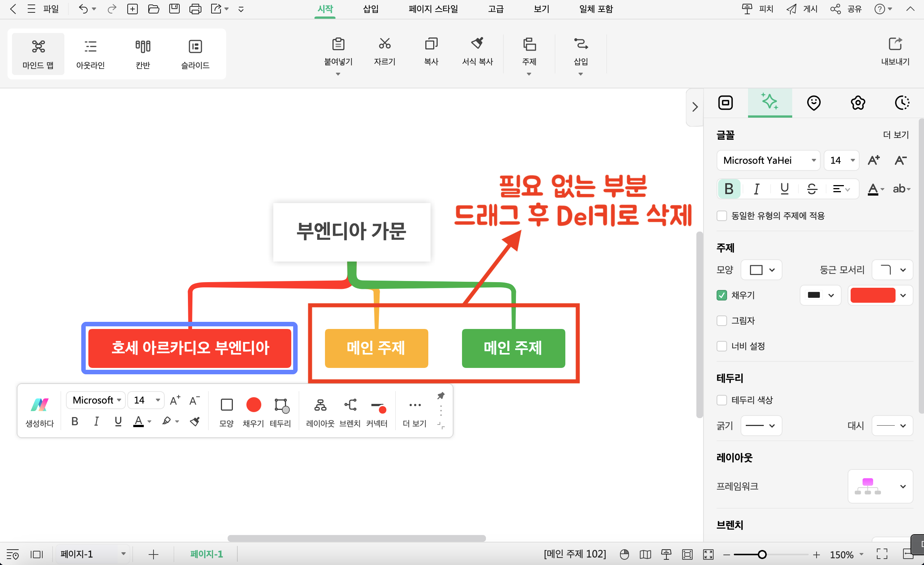Viewport: 924px width, 565px height.
Task: Click the Redo arrow icon
Action: tap(111, 9)
